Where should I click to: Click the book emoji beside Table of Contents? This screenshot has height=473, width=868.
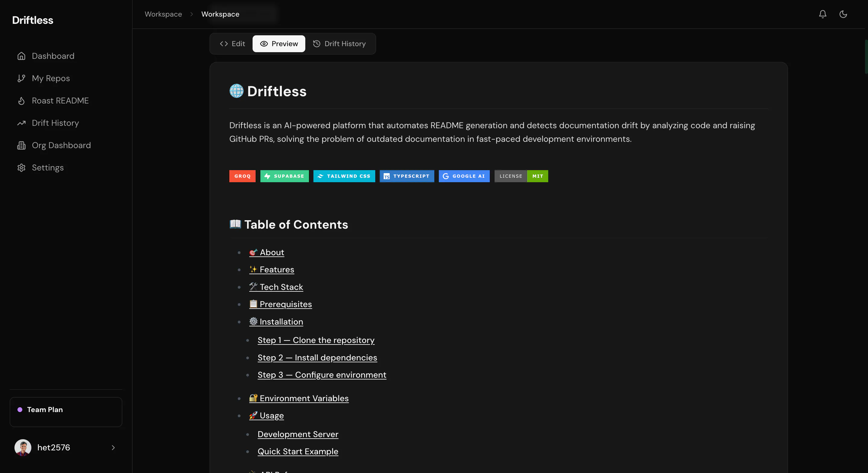pos(235,224)
